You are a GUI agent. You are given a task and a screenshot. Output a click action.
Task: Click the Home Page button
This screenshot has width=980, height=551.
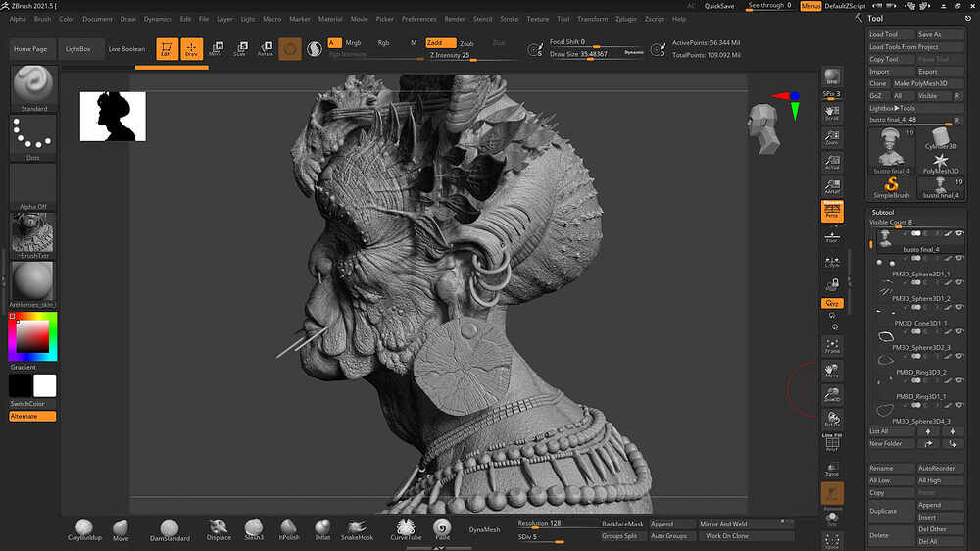(30, 49)
